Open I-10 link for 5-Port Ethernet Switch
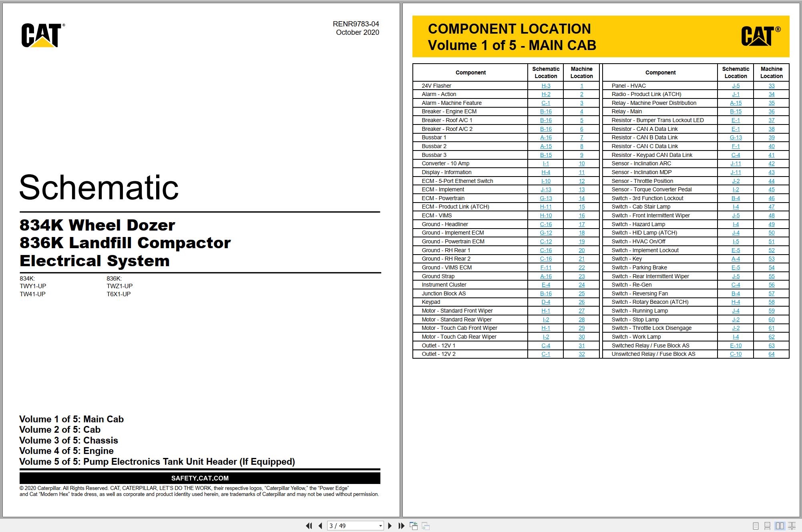802x532 pixels. (546, 181)
